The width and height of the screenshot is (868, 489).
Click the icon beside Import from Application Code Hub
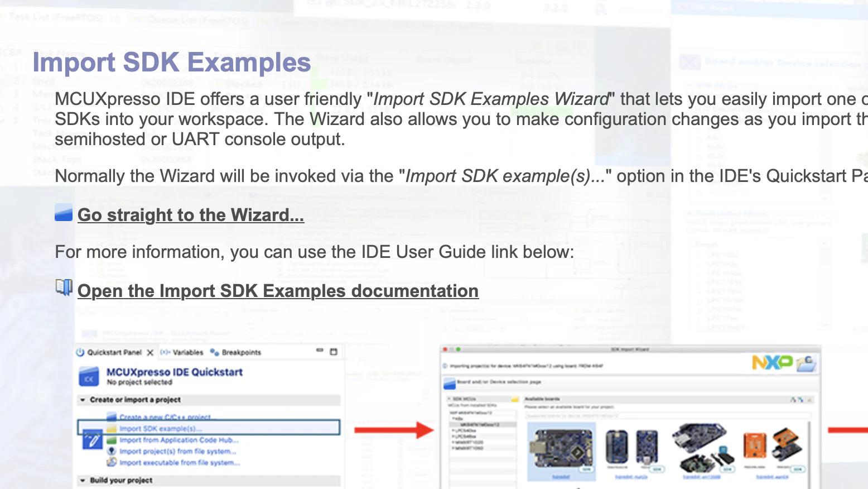tap(112, 440)
